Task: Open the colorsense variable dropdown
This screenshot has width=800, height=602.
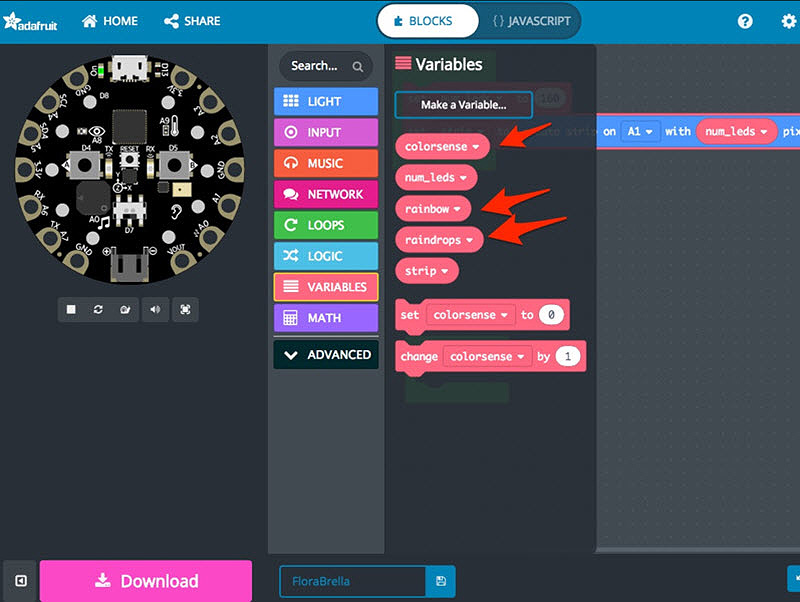Action: (x=477, y=146)
